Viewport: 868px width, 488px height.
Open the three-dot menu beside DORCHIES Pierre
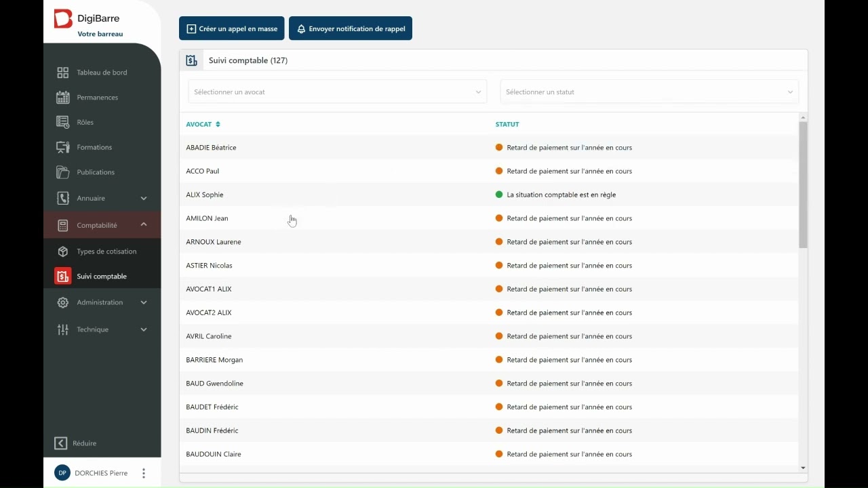pyautogui.click(x=144, y=473)
